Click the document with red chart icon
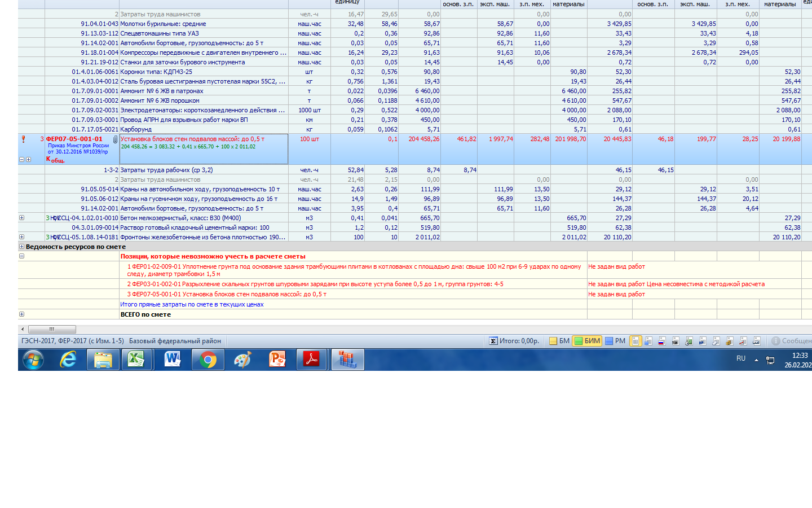This screenshot has width=812, height=508. coord(743,341)
